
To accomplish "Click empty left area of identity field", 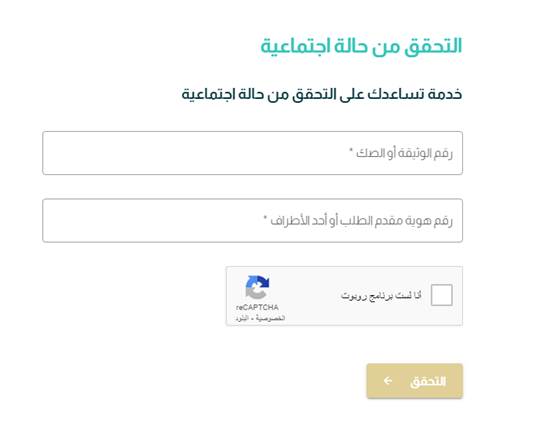I will [141, 221].
